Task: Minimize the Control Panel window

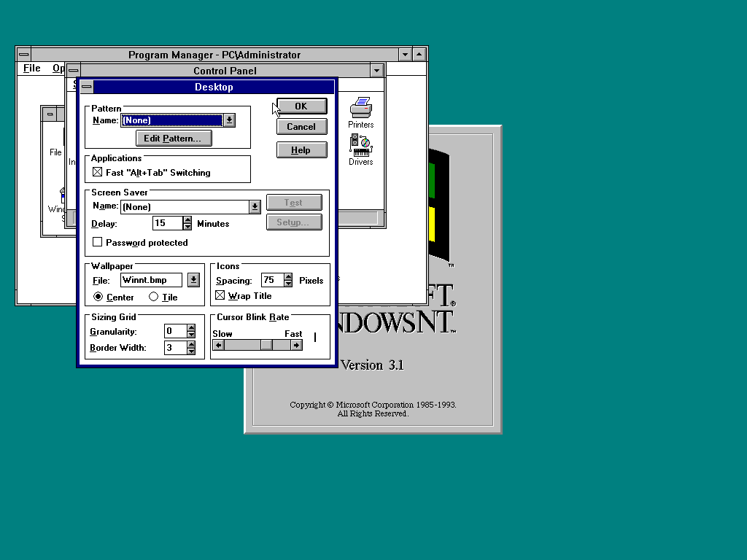Action: click(377, 71)
